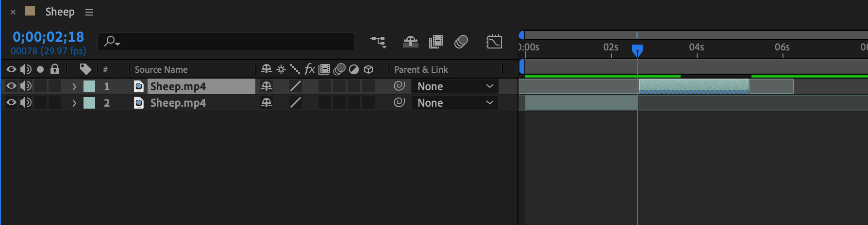The height and width of the screenshot is (225, 868).
Task: Toggle the Motion Blur composition switch
Action: coord(461,42)
